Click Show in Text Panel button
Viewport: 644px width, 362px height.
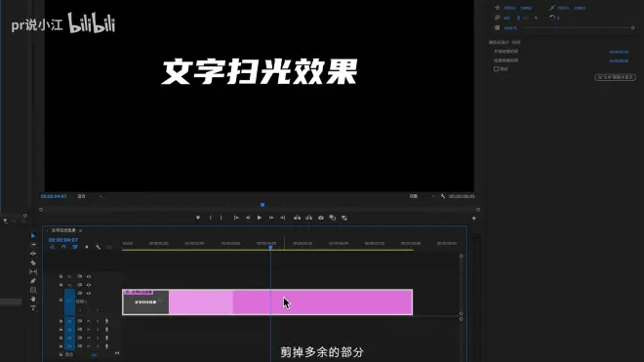coord(615,77)
